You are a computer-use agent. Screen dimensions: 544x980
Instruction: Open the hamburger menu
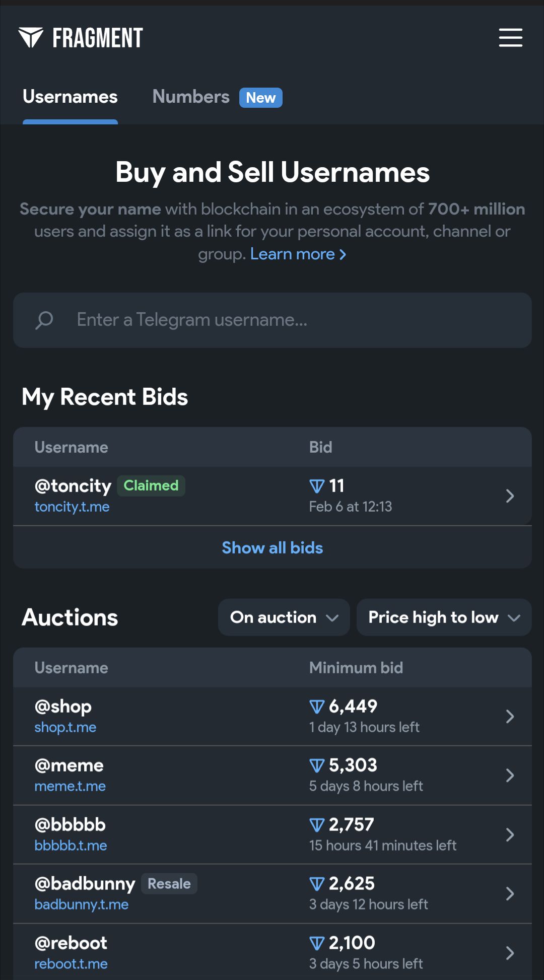(510, 38)
